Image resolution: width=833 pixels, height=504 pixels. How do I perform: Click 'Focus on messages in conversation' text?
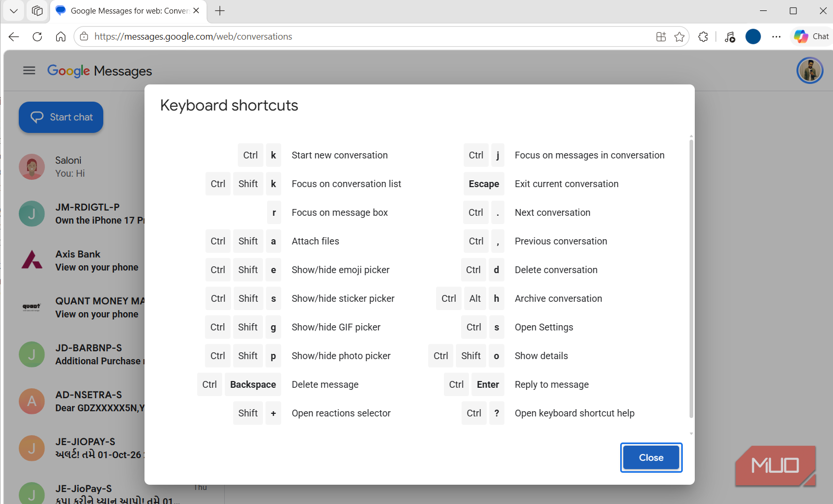click(x=589, y=155)
